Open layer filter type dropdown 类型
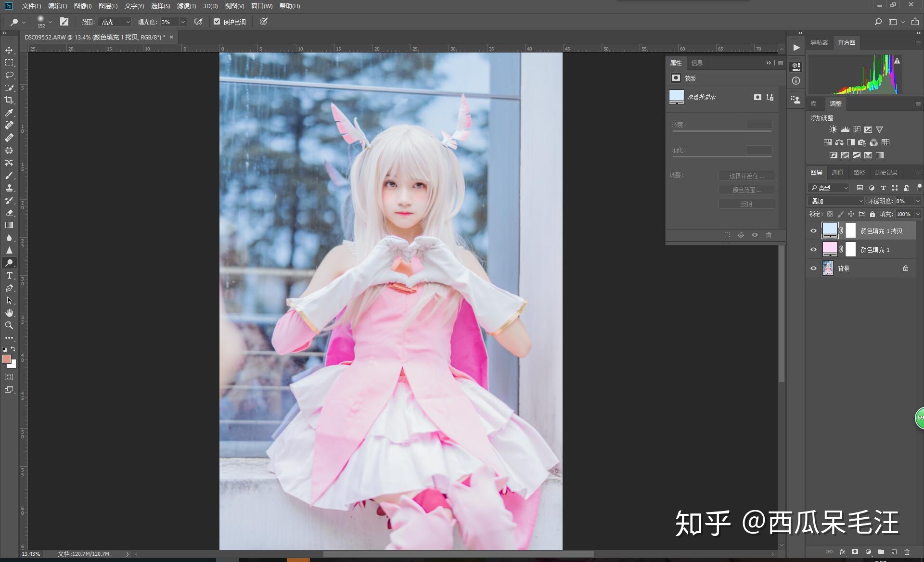Image resolution: width=924 pixels, height=562 pixels. point(829,188)
